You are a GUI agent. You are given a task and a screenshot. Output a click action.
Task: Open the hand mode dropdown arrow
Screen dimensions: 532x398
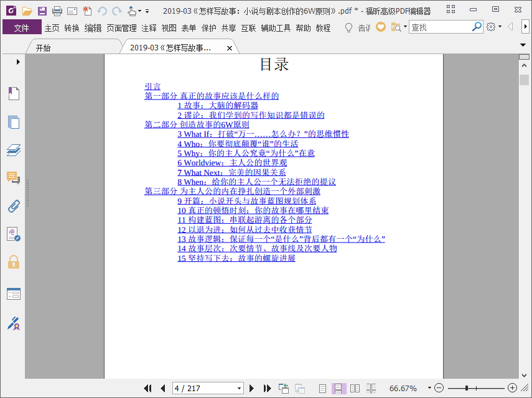pyautogui.click(x=139, y=11)
